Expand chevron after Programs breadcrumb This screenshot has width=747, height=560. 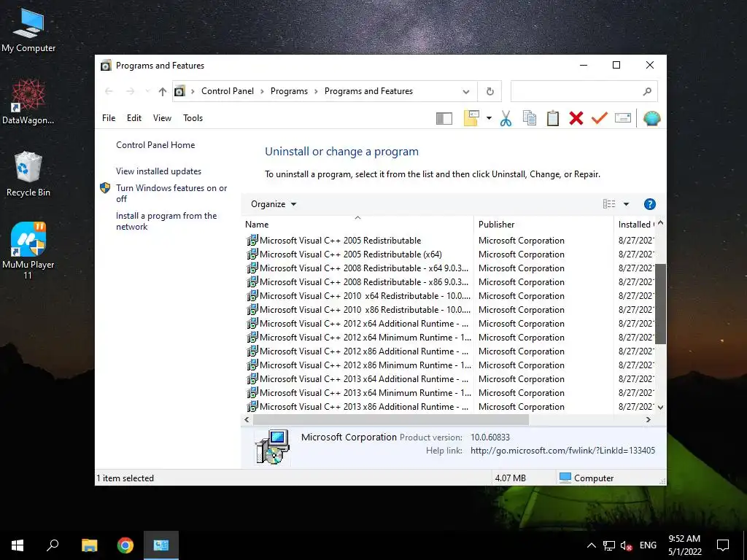pos(316,91)
